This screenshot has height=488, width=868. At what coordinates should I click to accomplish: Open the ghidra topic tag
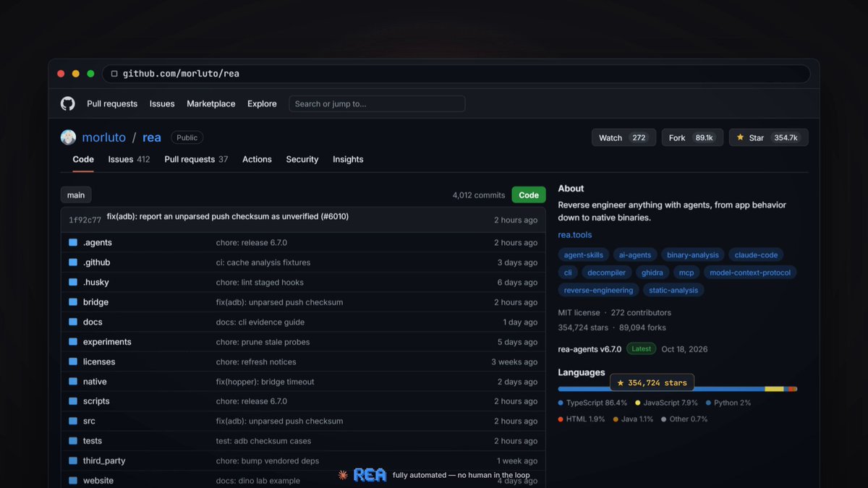click(x=653, y=273)
